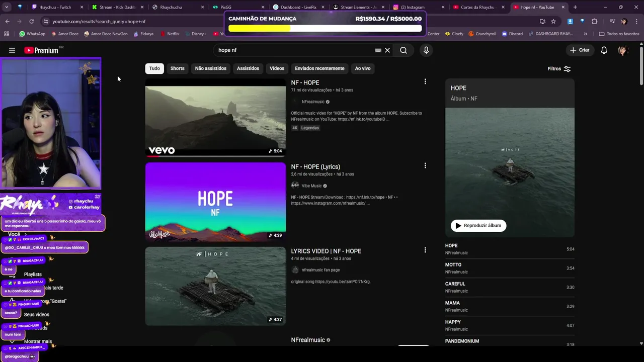644x362 pixels.
Task: Open the apps grid in bookmarks bar
Action: coord(7,34)
